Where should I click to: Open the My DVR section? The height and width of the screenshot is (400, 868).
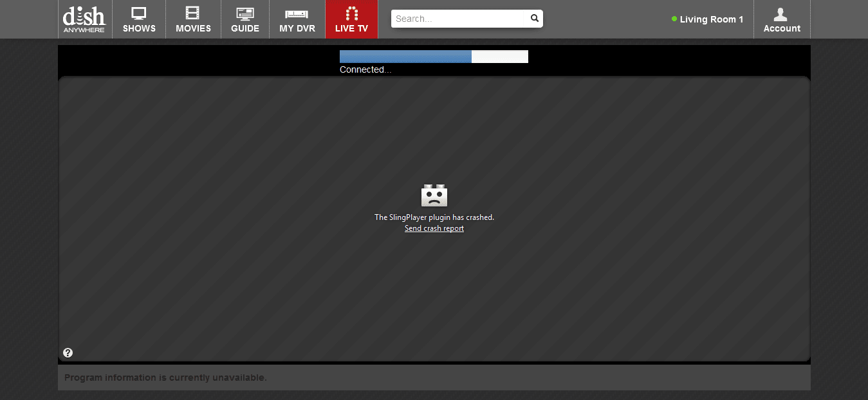297,19
